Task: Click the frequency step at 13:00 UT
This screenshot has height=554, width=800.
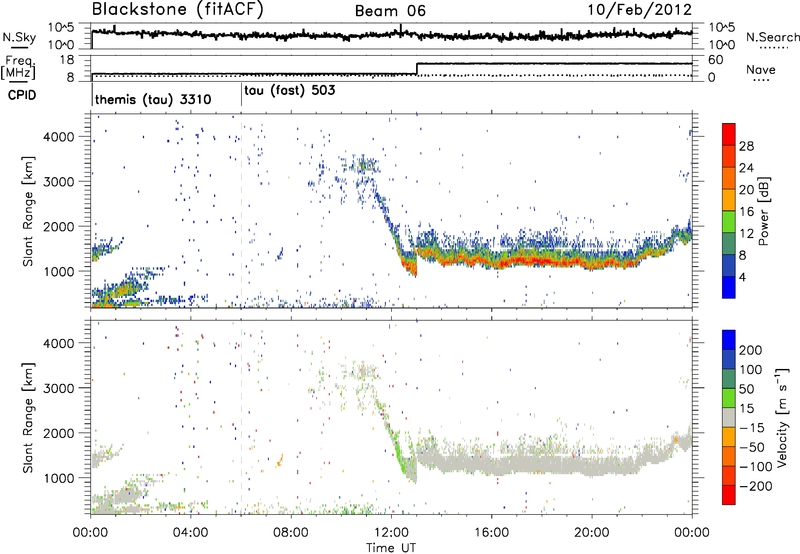Action: 417,69
